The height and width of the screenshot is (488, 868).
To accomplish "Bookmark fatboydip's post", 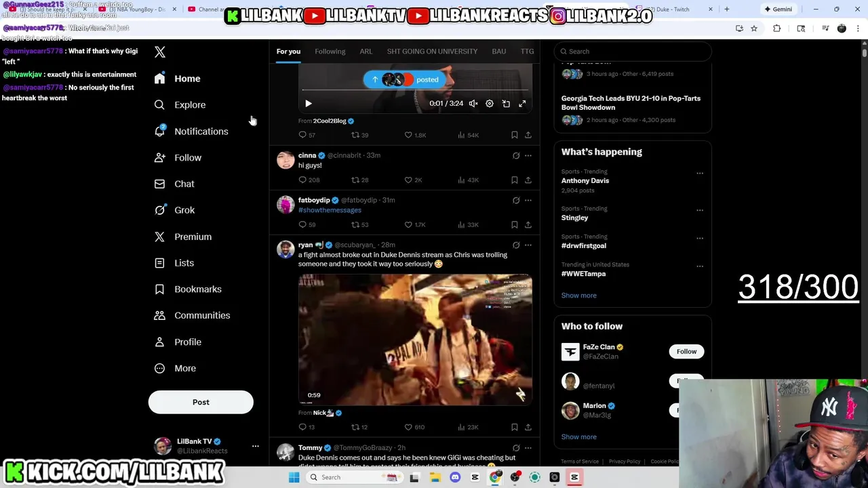I will click(x=515, y=224).
